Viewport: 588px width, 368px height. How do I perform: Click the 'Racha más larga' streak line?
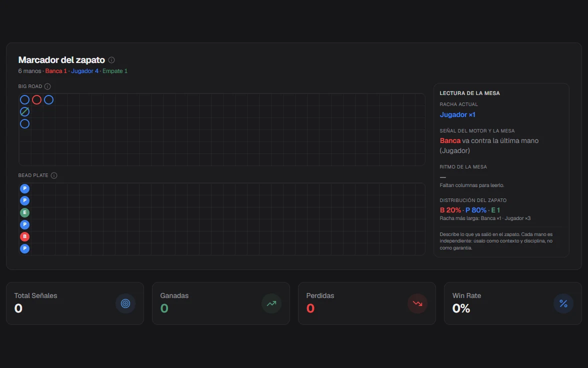coord(485,218)
